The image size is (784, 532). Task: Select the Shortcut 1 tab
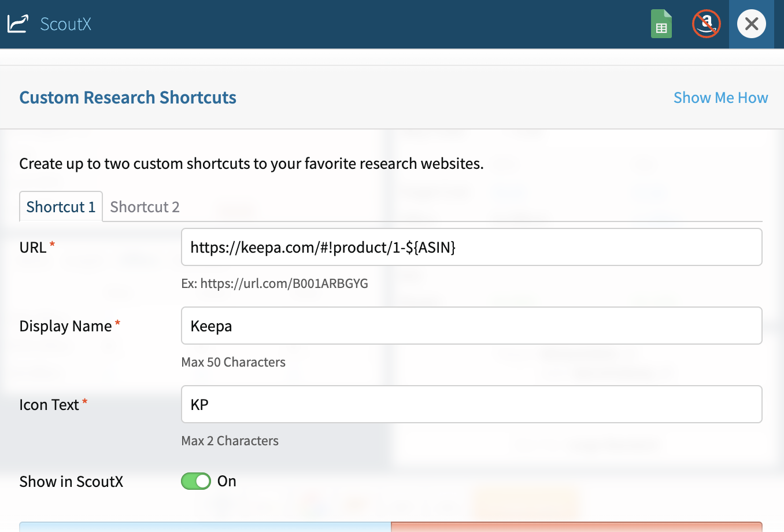click(x=61, y=206)
